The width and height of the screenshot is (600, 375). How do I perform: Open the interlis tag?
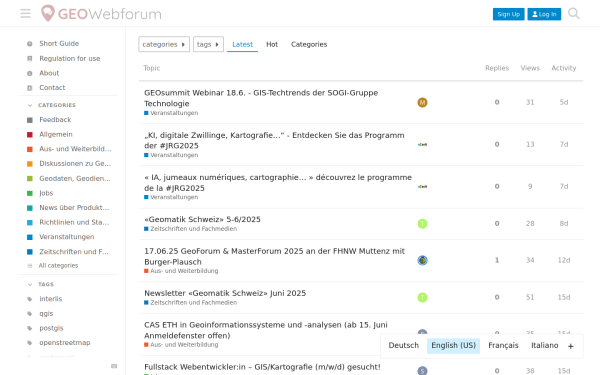tap(51, 299)
